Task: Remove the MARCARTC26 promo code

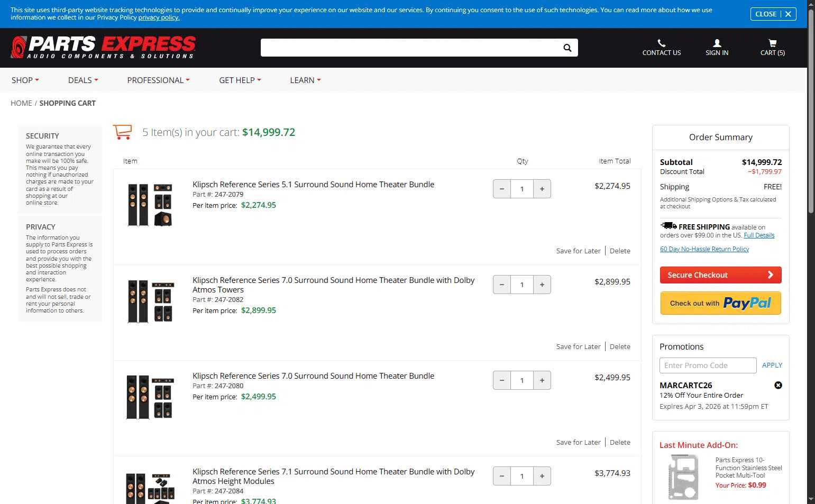Action: (x=778, y=386)
